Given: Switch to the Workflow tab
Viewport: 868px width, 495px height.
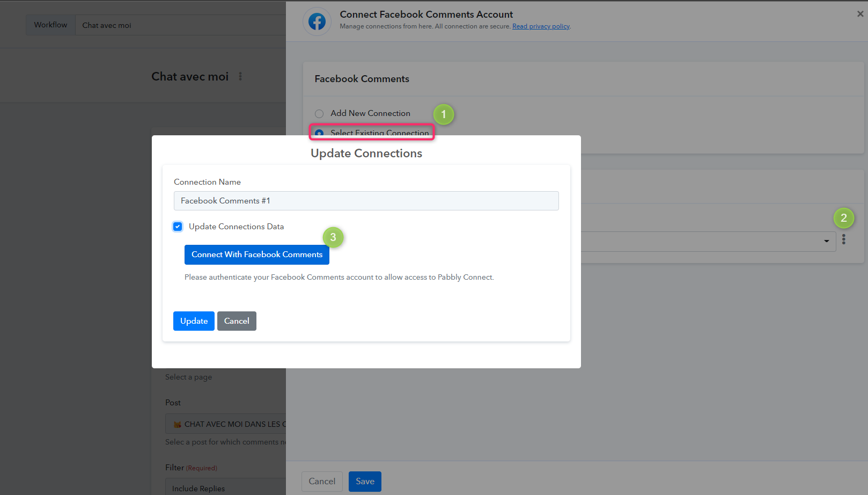Looking at the screenshot, I should (51, 25).
